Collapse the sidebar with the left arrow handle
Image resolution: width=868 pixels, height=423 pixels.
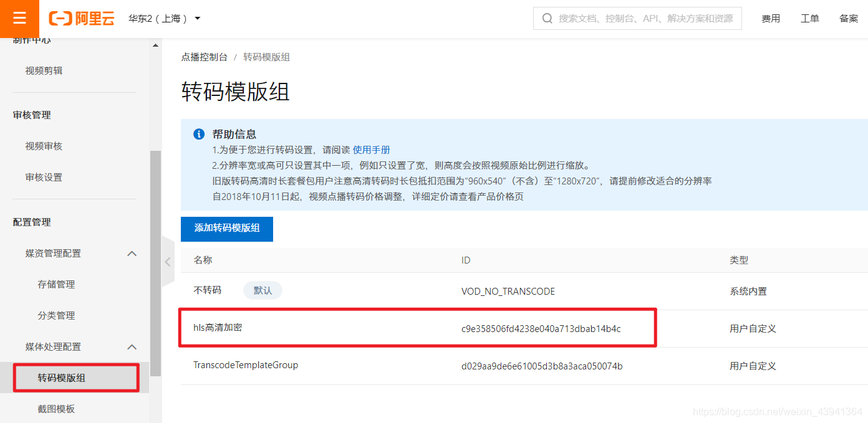click(168, 262)
